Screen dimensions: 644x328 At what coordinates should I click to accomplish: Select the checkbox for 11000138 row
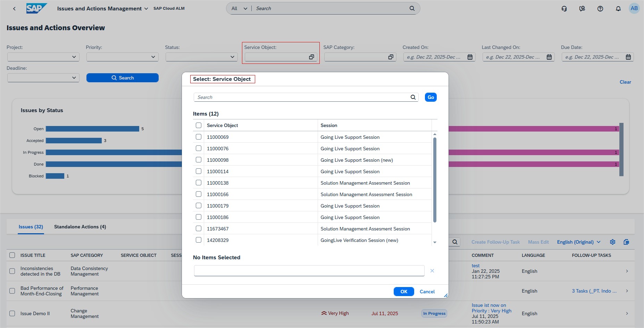coord(199,183)
